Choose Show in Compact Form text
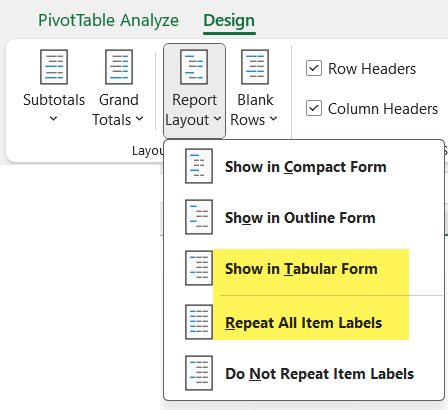The image size is (448, 410). click(x=306, y=167)
